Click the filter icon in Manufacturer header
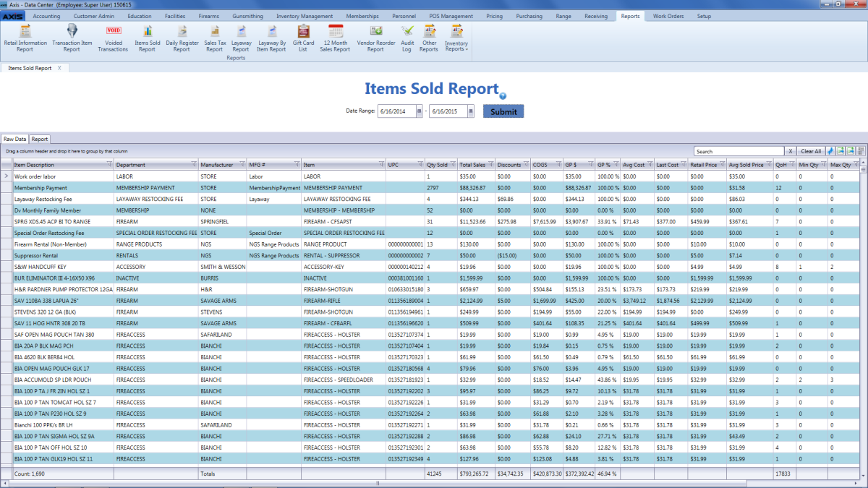This screenshot has width=868, height=488. coord(242,165)
